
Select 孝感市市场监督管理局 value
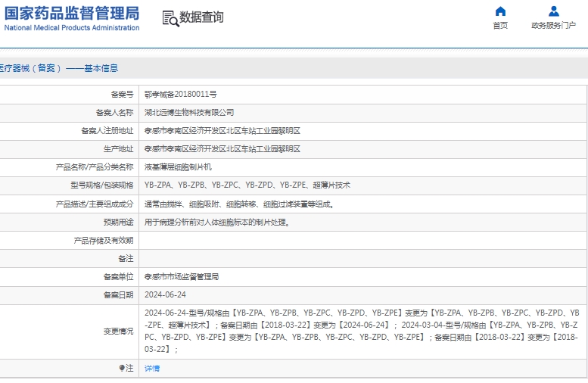click(182, 277)
